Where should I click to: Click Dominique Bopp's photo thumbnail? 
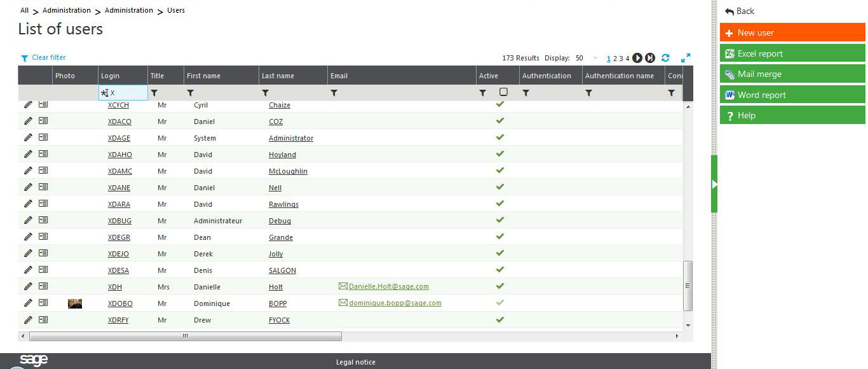point(75,303)
